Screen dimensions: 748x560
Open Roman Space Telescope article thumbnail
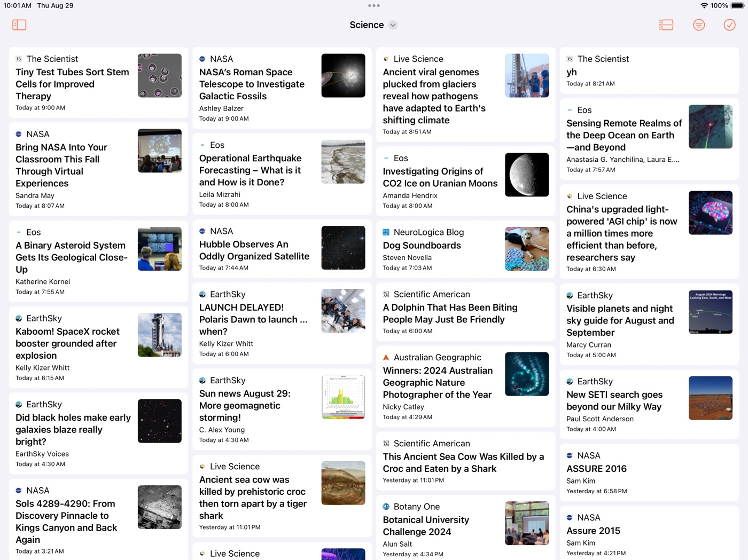pos(343,75)
